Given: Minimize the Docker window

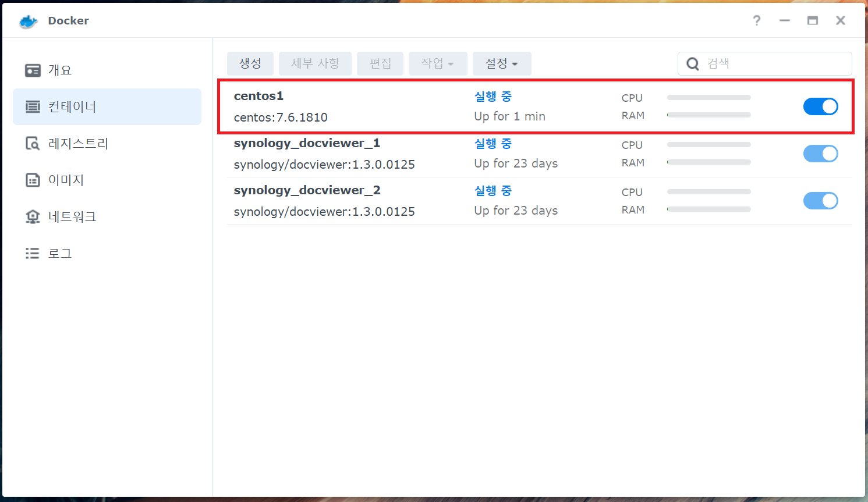Looking at the screenshot, I should coord(785,21).
